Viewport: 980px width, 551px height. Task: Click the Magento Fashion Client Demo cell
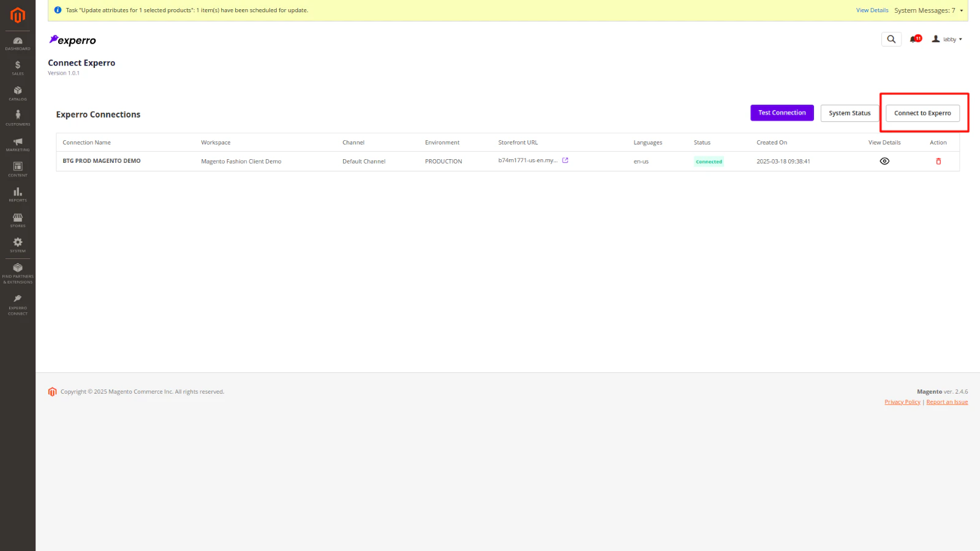tap(241, 162)
